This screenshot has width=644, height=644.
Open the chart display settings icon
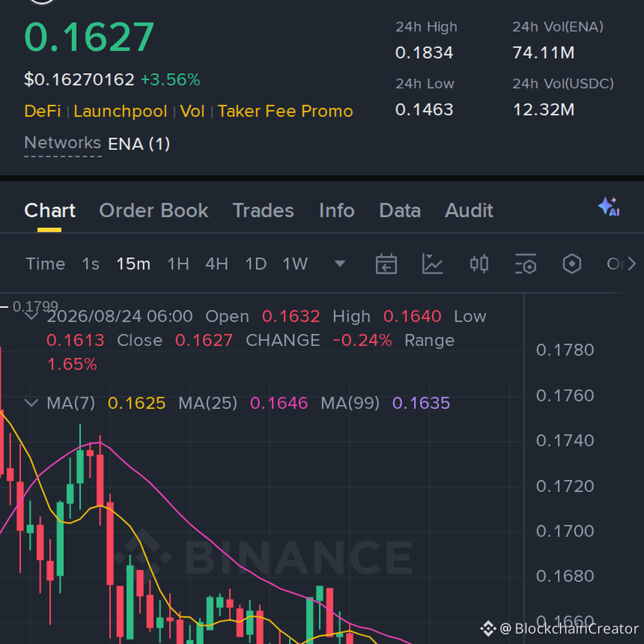[525, 264]
